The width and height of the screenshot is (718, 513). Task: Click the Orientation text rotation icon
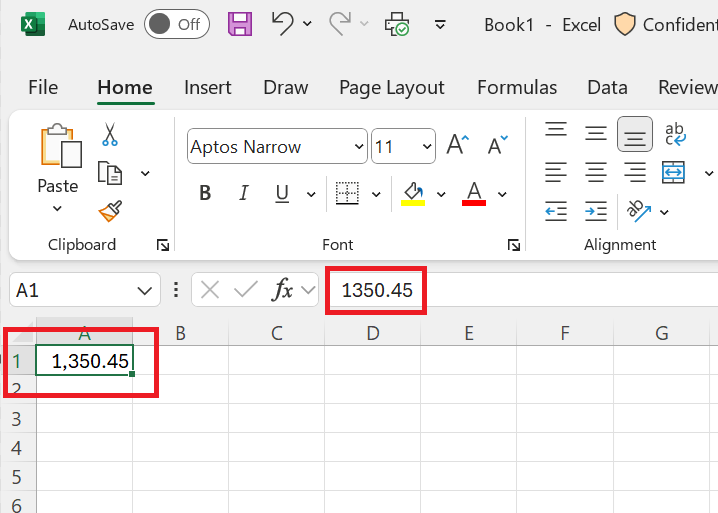point(638,211)
